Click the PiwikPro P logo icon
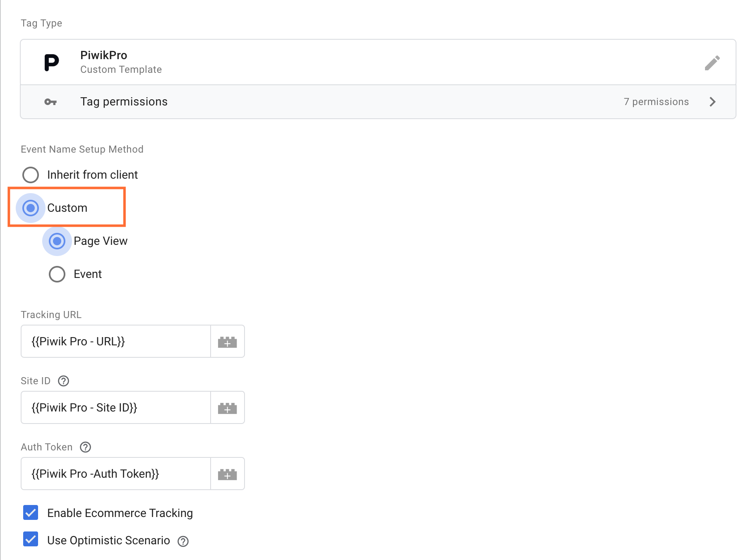Viewport: 753px width, 560px height. (51, 62)
